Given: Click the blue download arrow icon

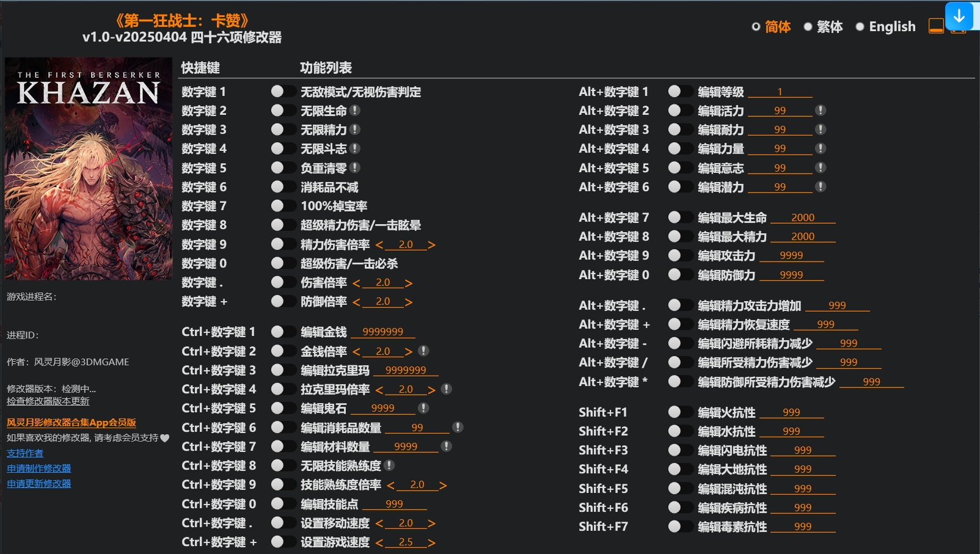Looking at the screenshot, I should click(x=959, y=16).
